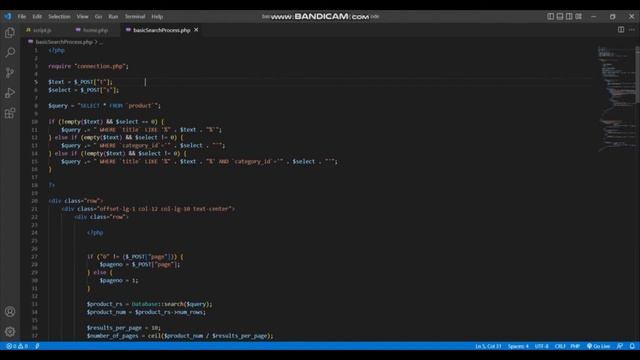Change indentation via Spaces: 4
The image size is (640, 360).
[518, 346]
